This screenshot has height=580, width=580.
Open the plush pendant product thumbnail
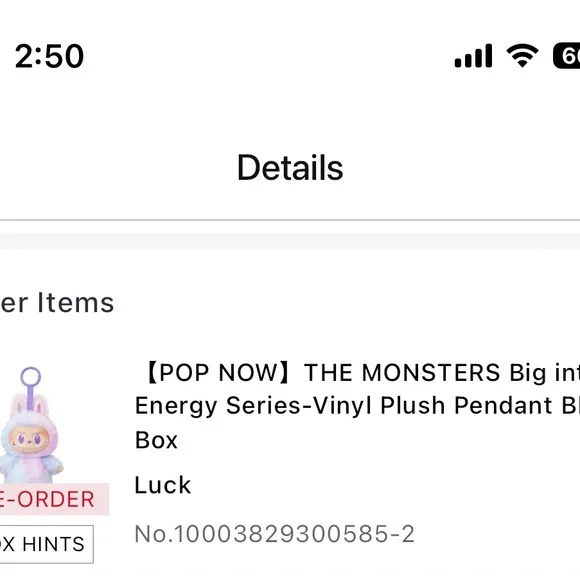(31, 425)
